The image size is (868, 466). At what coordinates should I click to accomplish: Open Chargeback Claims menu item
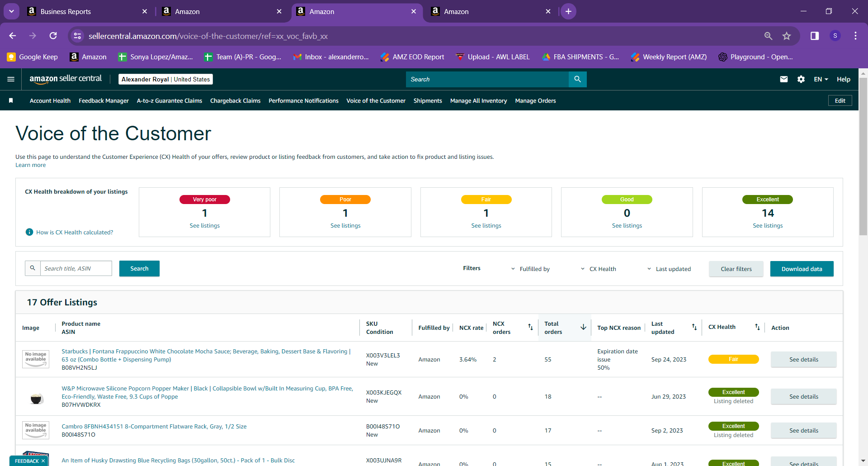(x=235, y=100)
